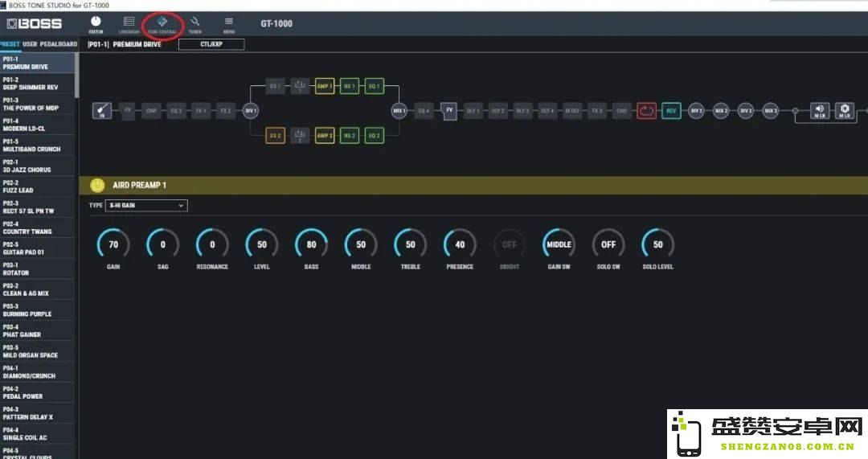This screenshot has width=868, height=459.
Task: Select the EQ 4 block
Action: [424, 111]
